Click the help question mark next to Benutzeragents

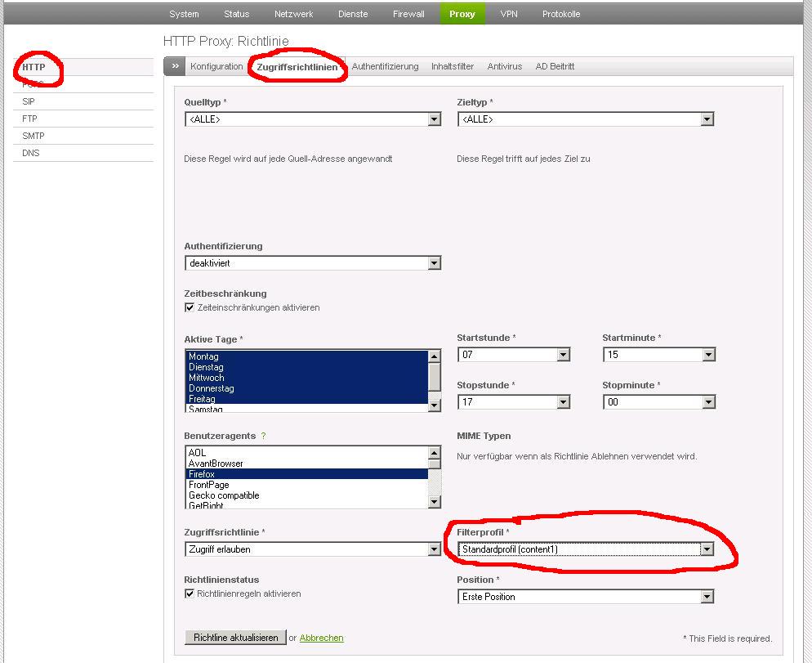coord(263,437)
